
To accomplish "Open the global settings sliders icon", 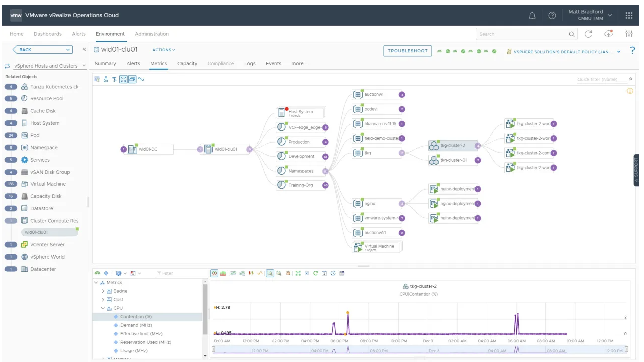I will tap(629, 34).
